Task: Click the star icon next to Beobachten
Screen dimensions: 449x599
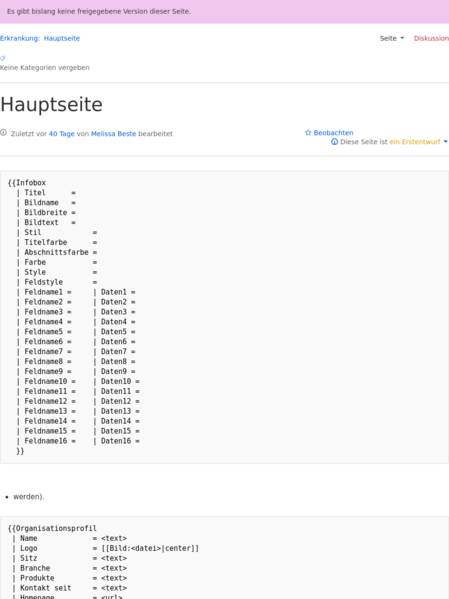Action: tap(308, 133)
